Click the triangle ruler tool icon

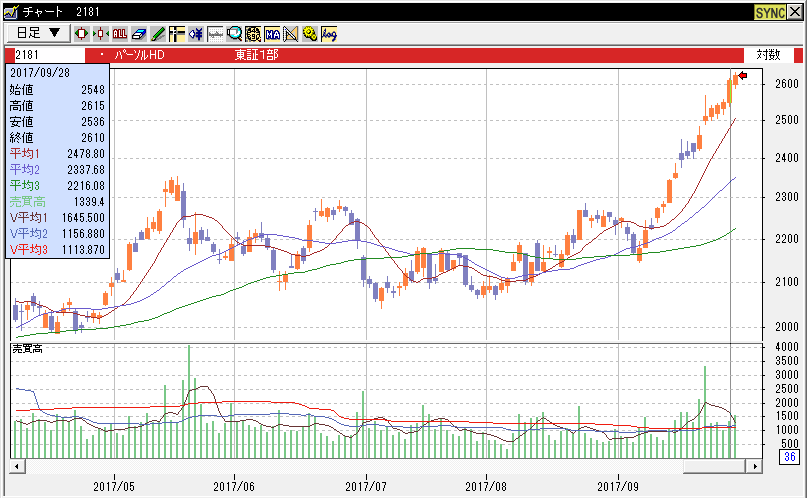[291, 33]
